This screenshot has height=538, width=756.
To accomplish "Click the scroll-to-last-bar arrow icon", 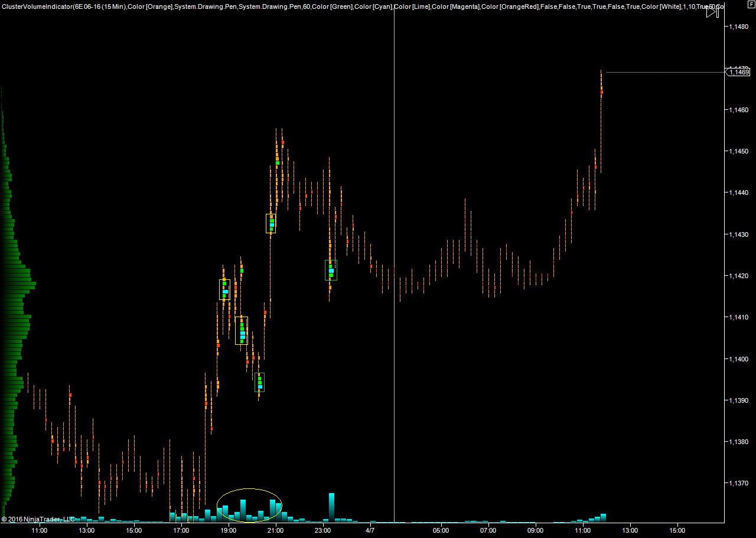I will [x=713, y=11].
